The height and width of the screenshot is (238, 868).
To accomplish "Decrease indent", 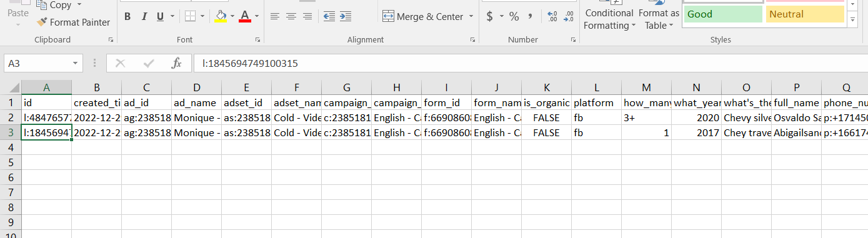I will 329,16.
